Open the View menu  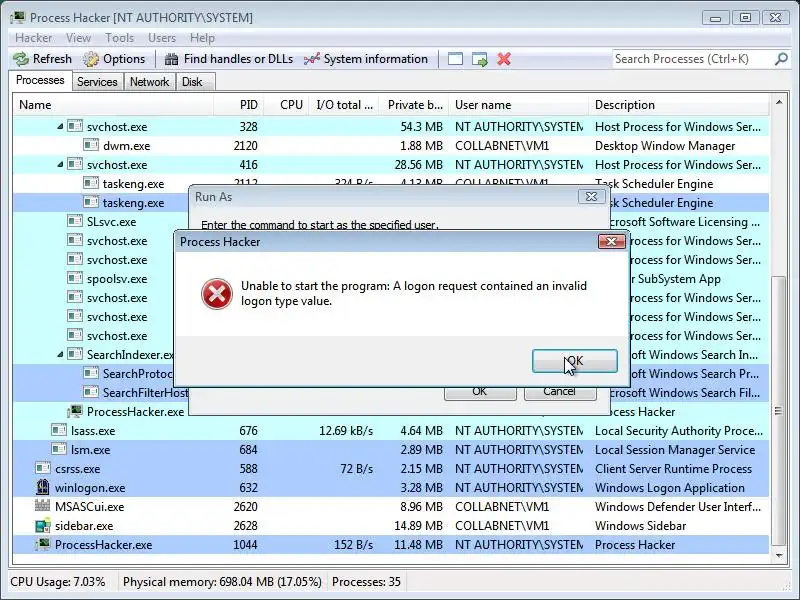pyautogui.click(x=78, y=38)
